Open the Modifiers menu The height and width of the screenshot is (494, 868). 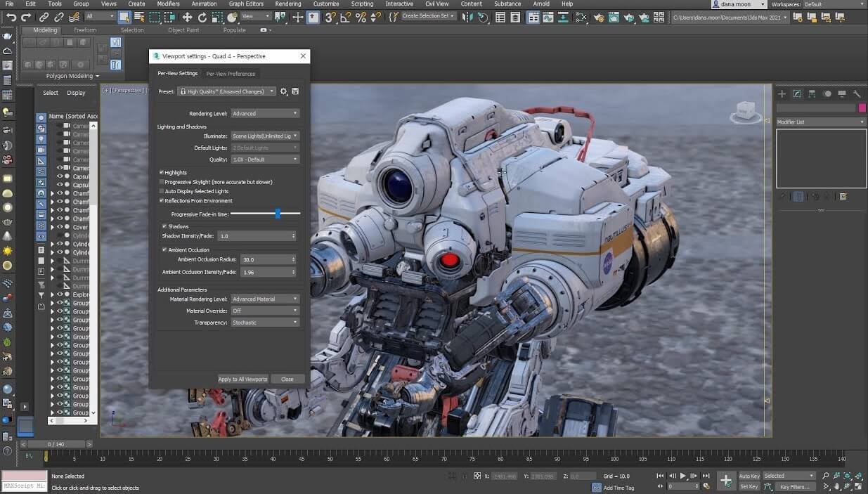point(168,4)
